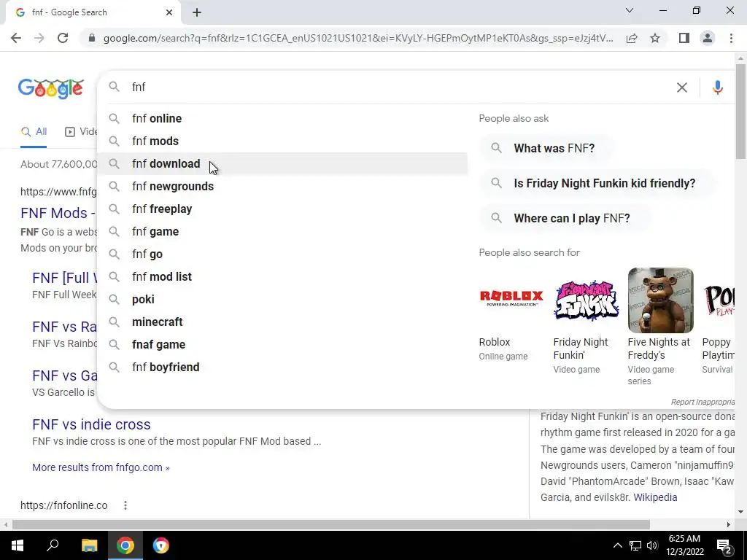Choose the 'fnf download' suggestion
The image size is (747, 560).
pyautogui.click(x=282, y=164)
